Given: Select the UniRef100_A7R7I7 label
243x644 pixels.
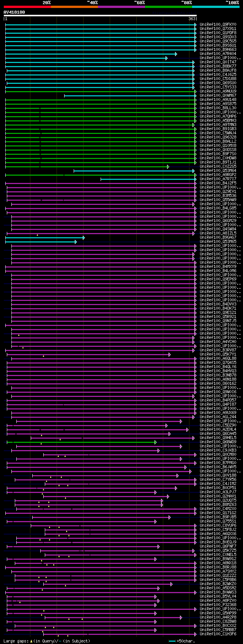Looking at the screenshot, I should pyautogui.click(x=218, y=179).
